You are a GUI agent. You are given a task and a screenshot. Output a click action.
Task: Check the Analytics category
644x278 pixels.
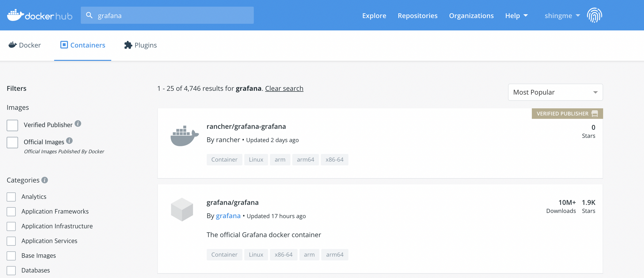point(11,197)
